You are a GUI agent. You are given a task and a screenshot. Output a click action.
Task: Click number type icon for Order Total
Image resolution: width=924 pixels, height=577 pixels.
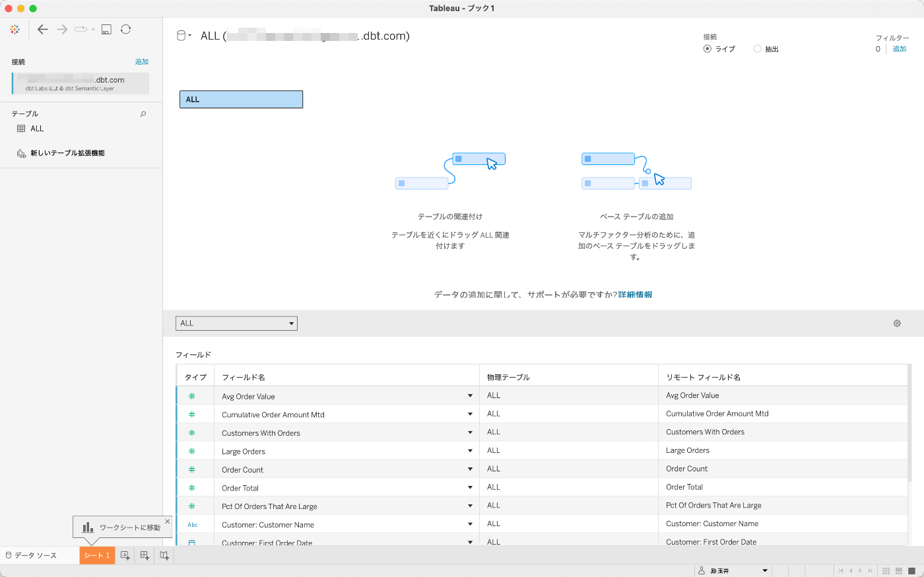click(192, 488)
